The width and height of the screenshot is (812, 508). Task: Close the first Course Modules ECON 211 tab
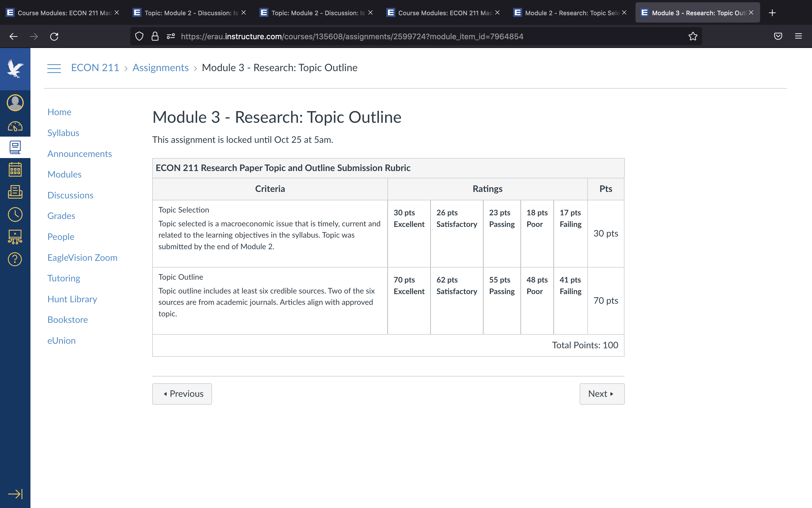point(117,12)
